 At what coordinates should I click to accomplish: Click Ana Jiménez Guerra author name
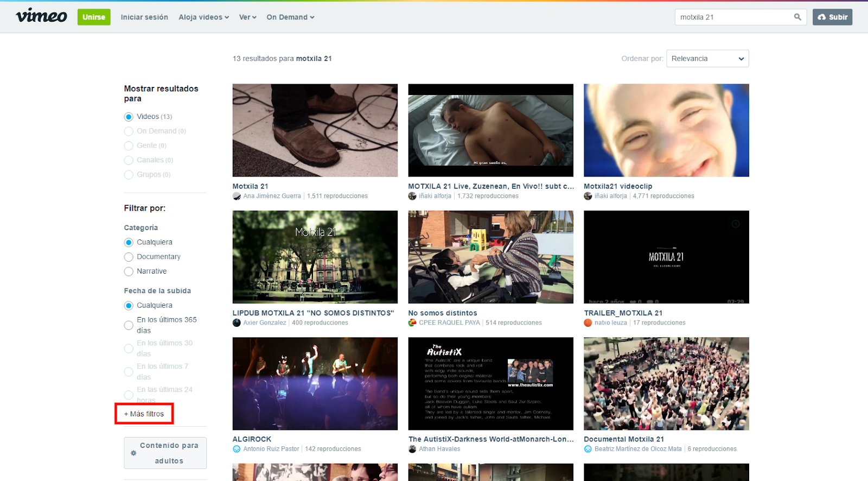(272, 196)
